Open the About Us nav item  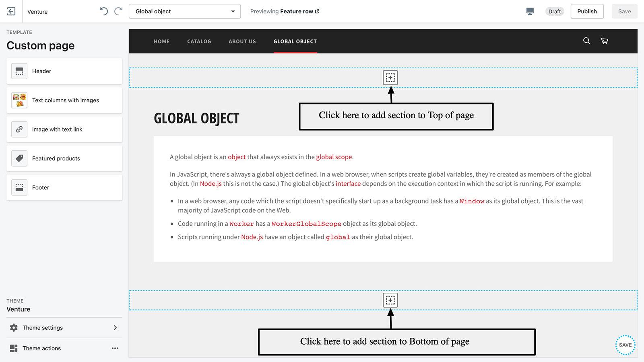point(242,41)
